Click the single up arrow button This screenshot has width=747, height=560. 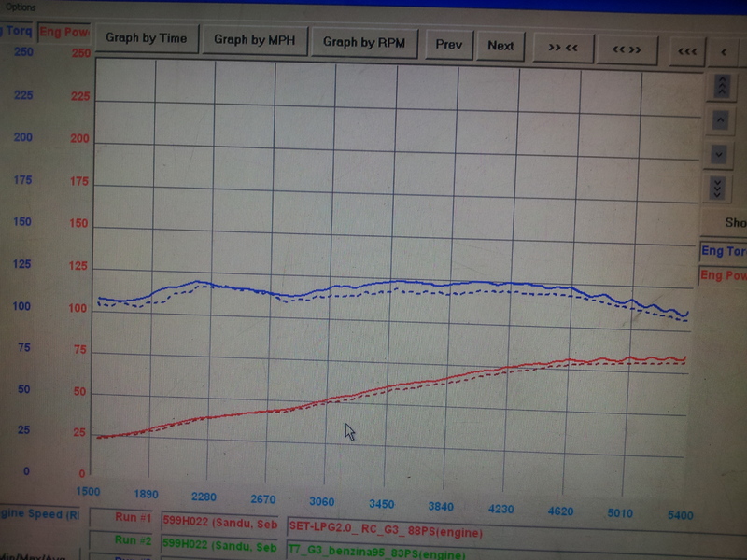tap(720, 120)
